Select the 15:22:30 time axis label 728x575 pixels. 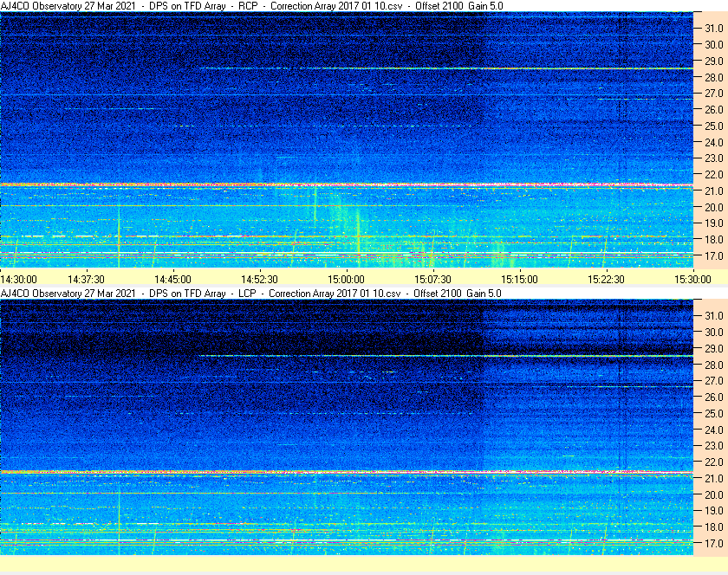click(x=606, y=280)
